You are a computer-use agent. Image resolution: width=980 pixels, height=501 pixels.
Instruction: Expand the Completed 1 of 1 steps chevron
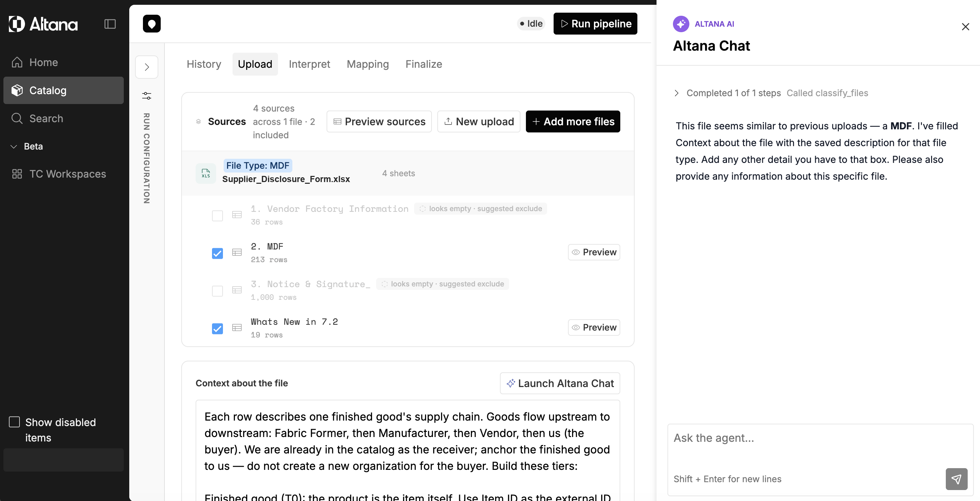click(676, 93)
